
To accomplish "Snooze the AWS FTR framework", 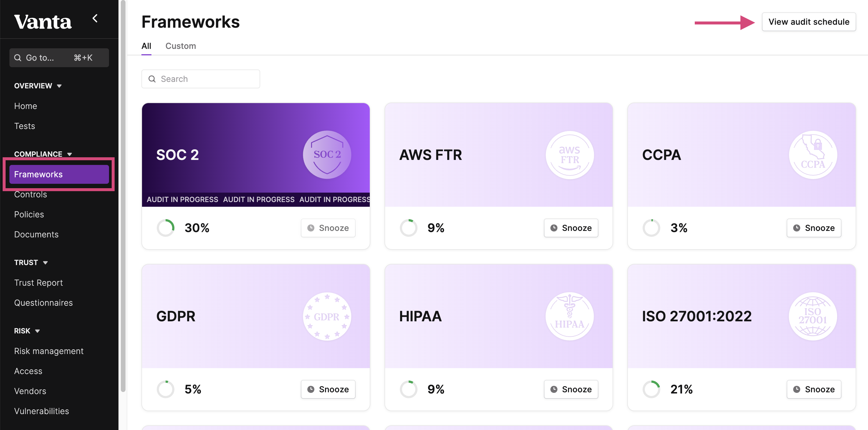I will click(x=571, y=228).
